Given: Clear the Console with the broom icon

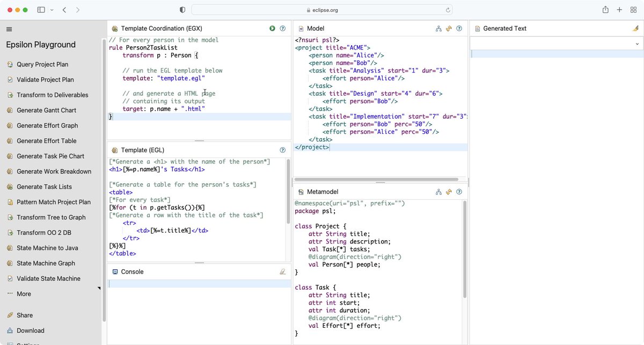Looking at the screenshot, I should pyautogui.click(x=283, y=272).
